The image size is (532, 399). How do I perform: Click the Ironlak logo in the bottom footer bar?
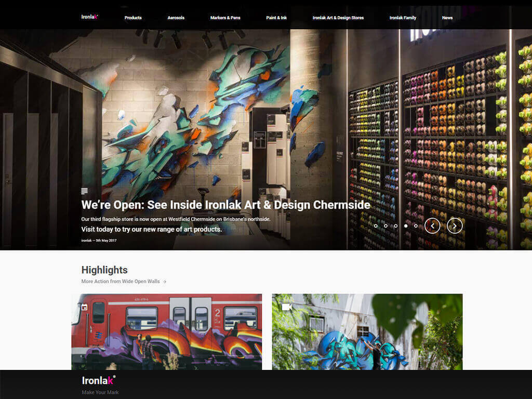pos(98,380)
